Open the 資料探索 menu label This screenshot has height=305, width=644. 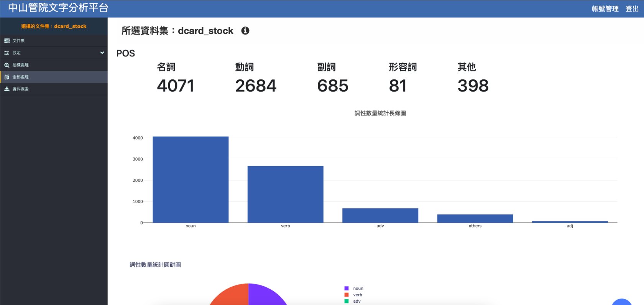pyautogui.click(x=20, y=89)
